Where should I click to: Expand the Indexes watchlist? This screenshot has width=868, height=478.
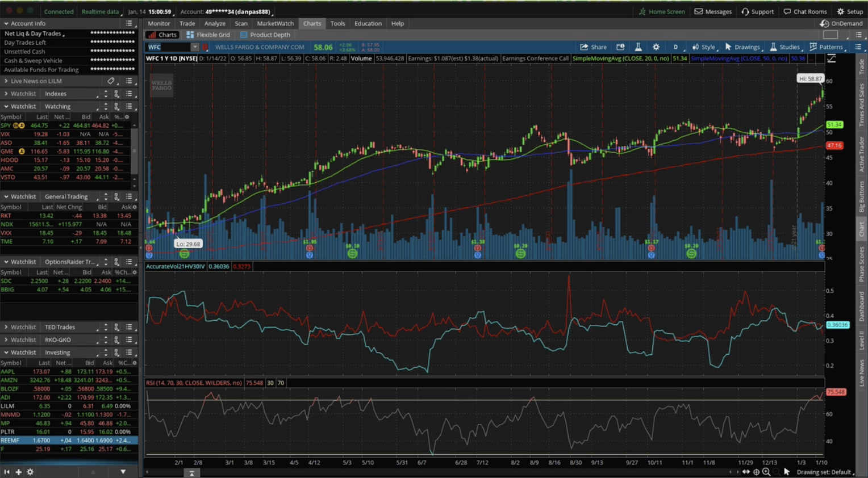pyautogui.click(x=6, y=94)
